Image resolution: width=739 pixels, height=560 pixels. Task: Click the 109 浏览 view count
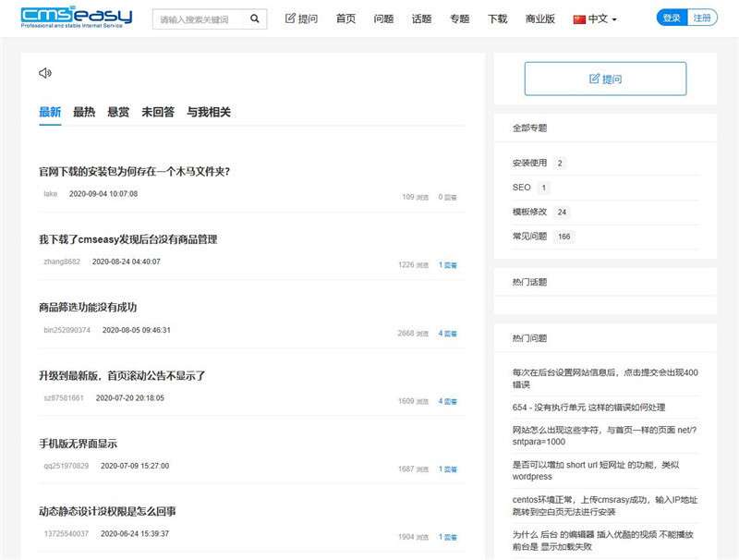[415, 197]
